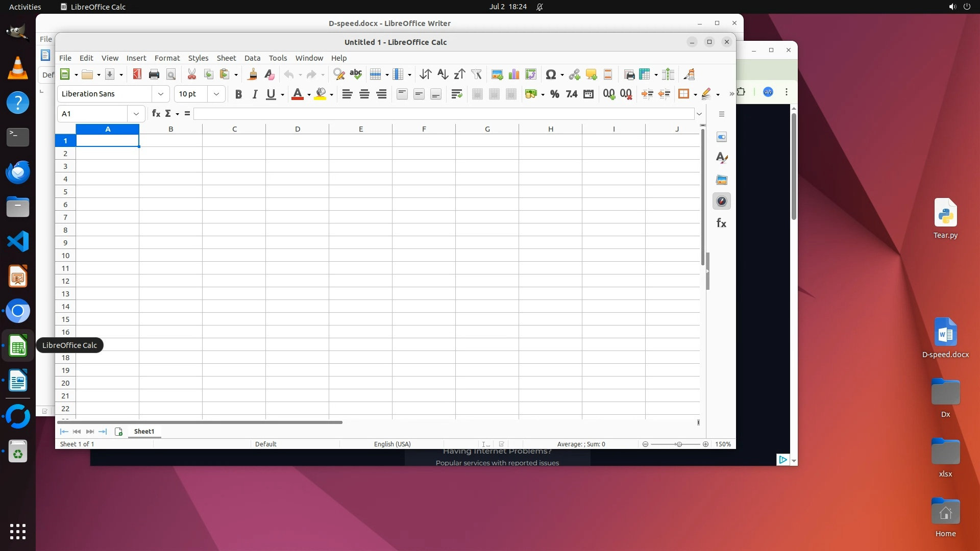Open the Format menu
The height and width of the screenshot is (551, 980).
point(167,58)
